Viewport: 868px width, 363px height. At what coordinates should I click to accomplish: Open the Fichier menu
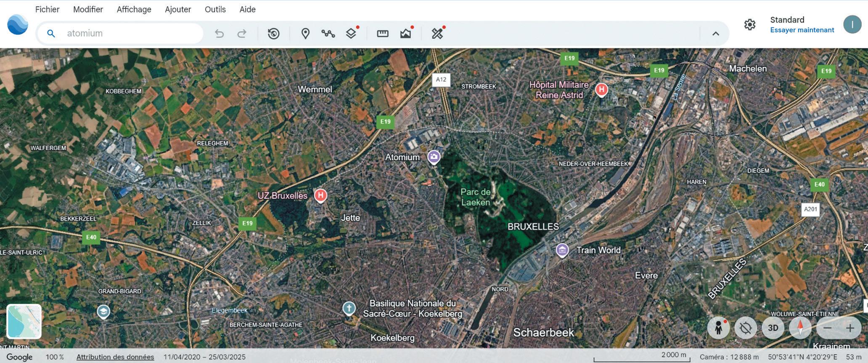48,9
